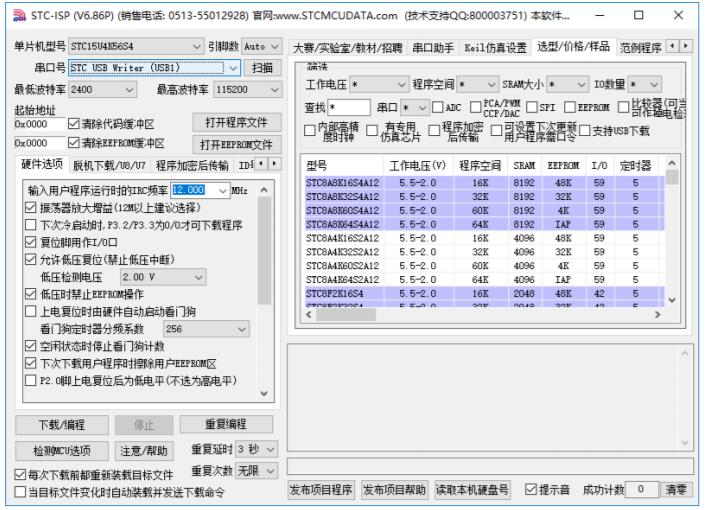Switch to 程序加密后传输 tab
Image resolution: width=706 pixels, height=510 pixels.
(x=192, y=166)
